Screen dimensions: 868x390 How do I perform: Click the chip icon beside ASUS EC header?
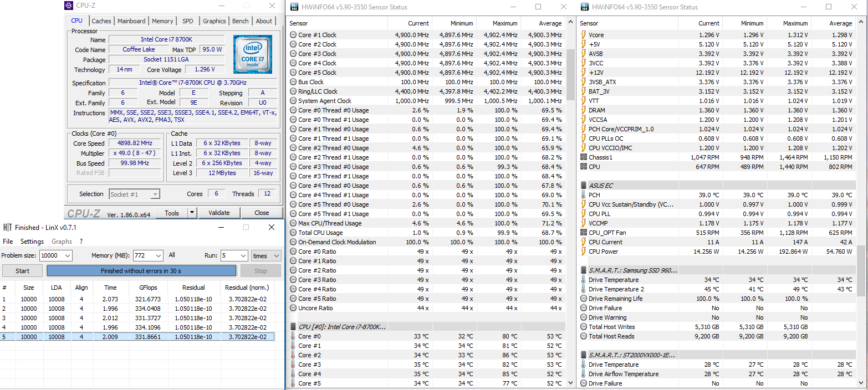pyautogui.click(x=583, y=186)
